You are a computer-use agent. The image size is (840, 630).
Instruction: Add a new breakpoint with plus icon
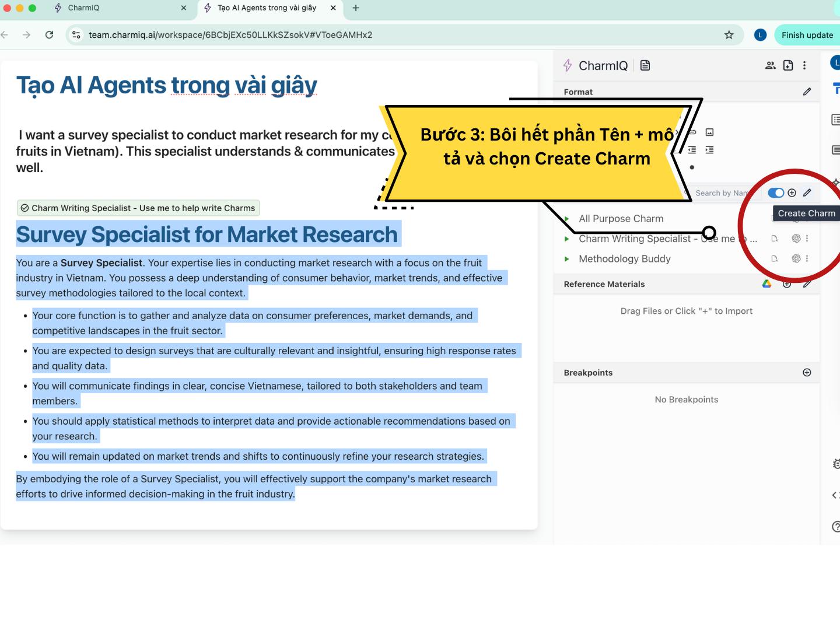[x=807, y=373]
